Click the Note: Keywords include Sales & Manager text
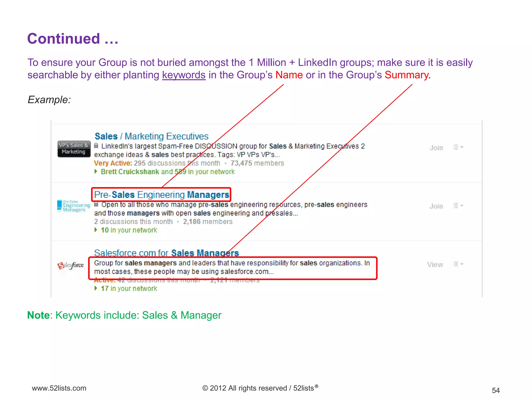 coord(124,315)
